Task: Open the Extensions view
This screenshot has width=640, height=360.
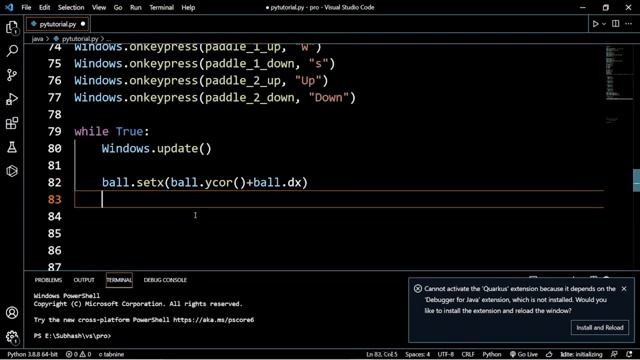Action: pos(12,123)
